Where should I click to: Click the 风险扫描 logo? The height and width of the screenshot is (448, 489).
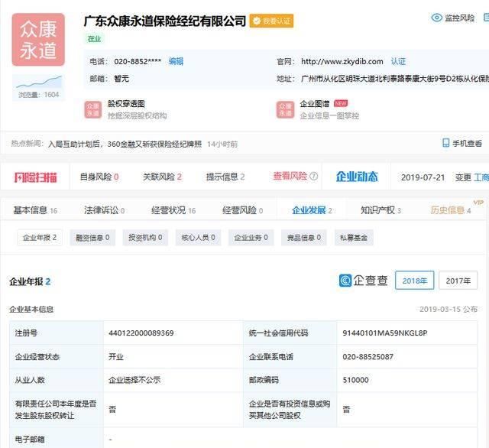click(x=36, y=177)
